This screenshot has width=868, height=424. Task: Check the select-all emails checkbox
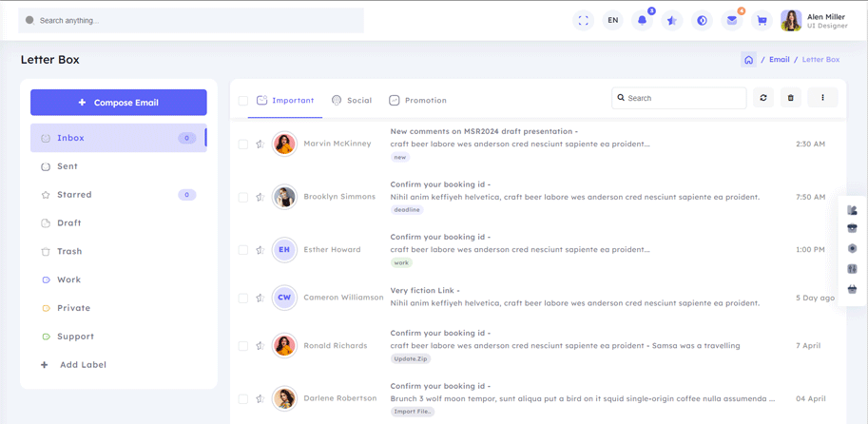[x=243, y=100]
